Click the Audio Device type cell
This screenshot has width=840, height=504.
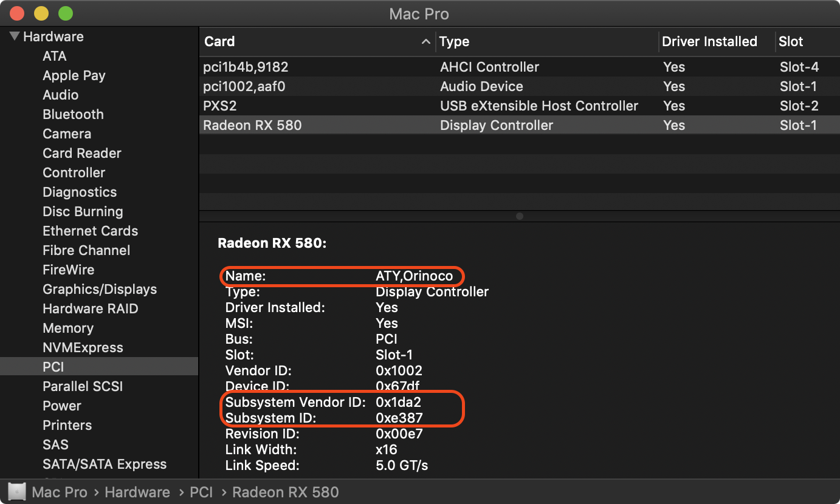[x=481, y=86]
